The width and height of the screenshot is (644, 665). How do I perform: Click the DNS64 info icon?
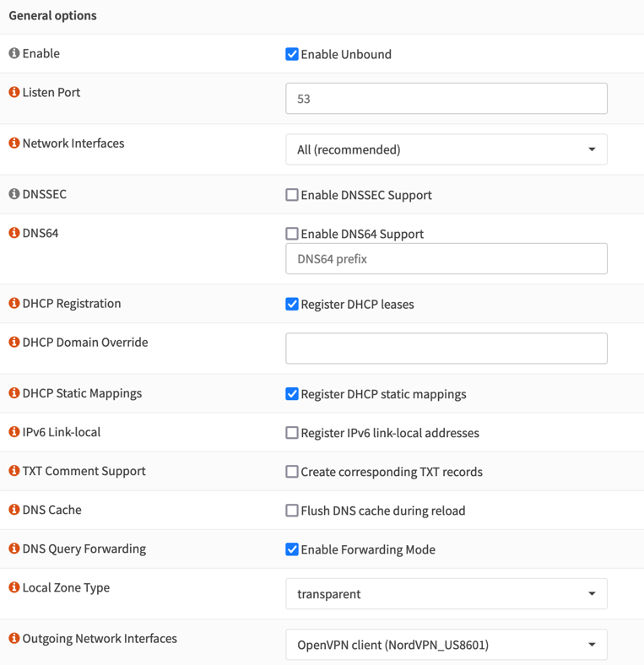pos(14,233)
